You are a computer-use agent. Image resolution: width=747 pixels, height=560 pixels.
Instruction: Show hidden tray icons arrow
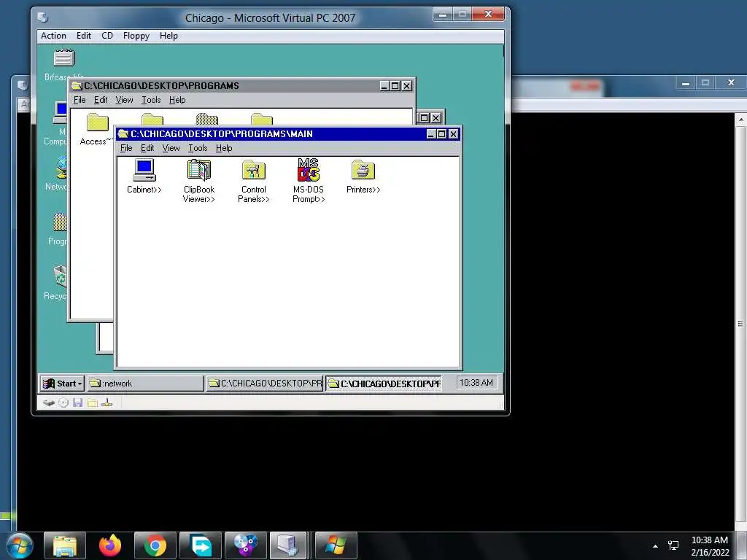pos(656,546)
